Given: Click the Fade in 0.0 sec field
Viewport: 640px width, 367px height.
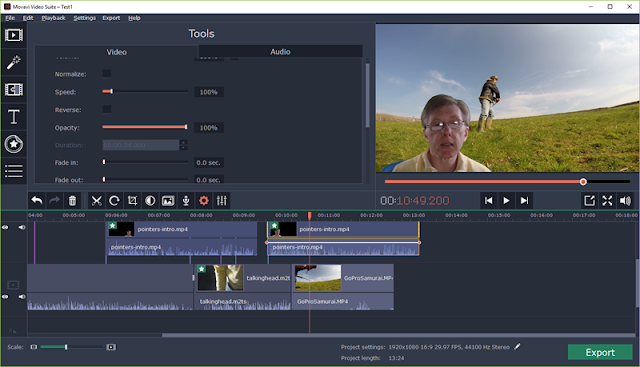Looking at the screenshot, I should point(209,162).
